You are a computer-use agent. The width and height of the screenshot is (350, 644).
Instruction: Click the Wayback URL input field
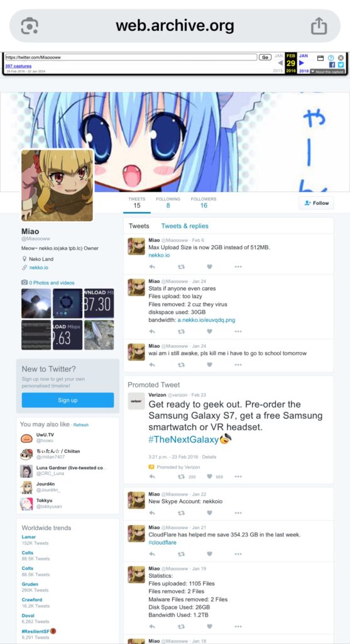click(x=131, y=57)
